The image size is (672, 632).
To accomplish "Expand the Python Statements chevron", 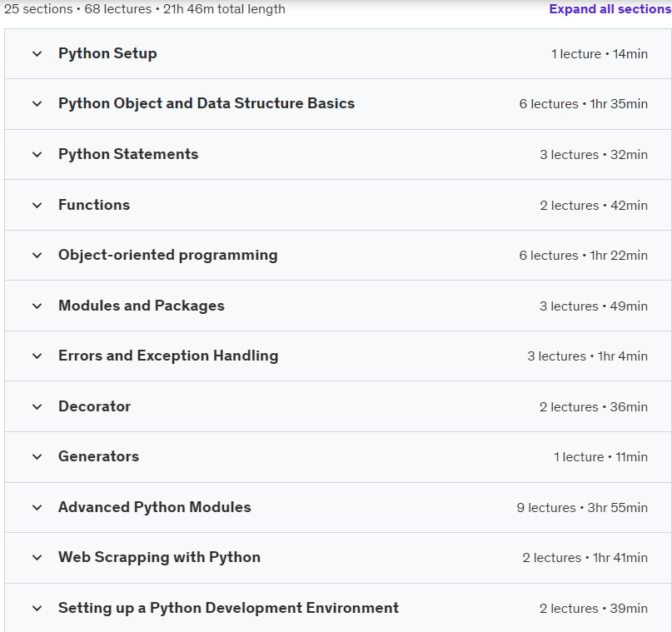I will pyautogui.click(x=37, y=155).
